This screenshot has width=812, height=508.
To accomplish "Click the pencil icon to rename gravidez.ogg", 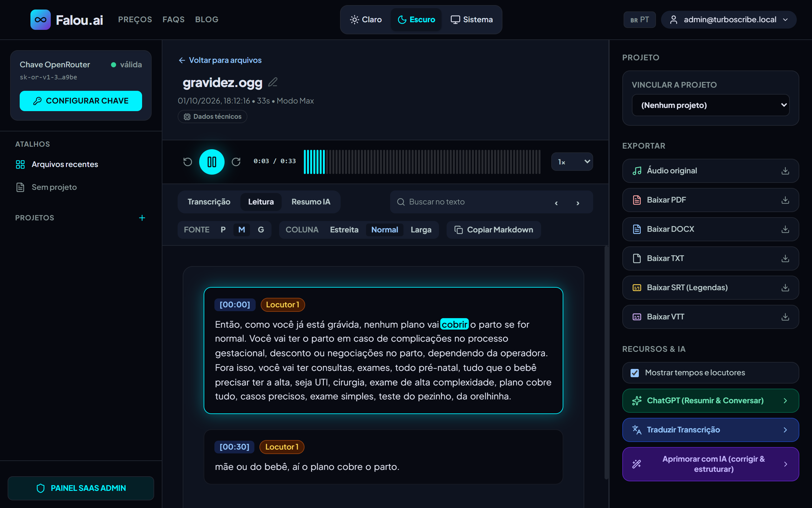I will [x=273, y=82].
